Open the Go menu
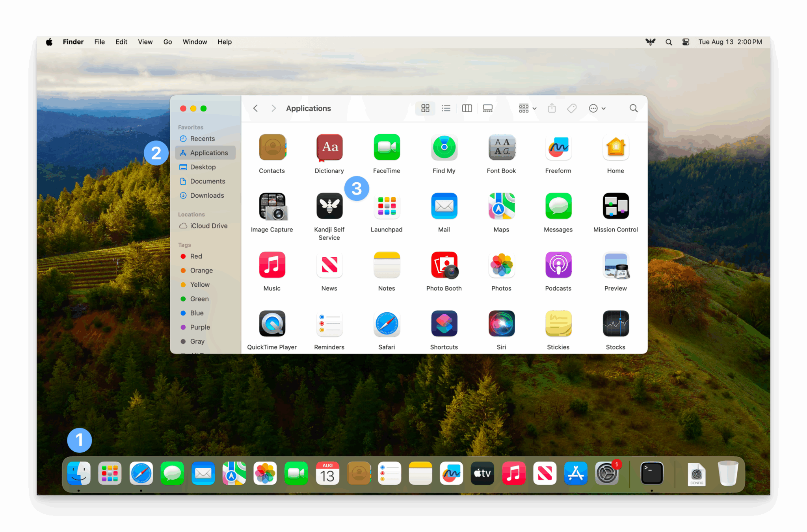 click(167, 41)
